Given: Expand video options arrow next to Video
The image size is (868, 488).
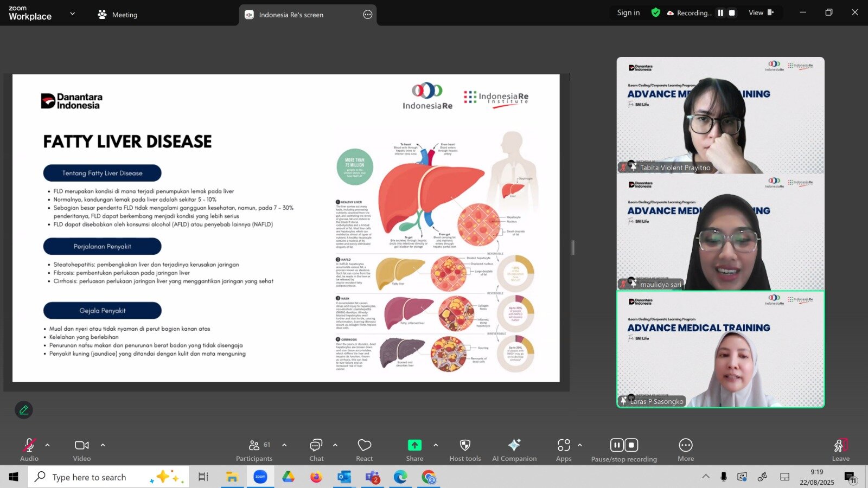Looking at the screenshot, I should pos(103,445).
